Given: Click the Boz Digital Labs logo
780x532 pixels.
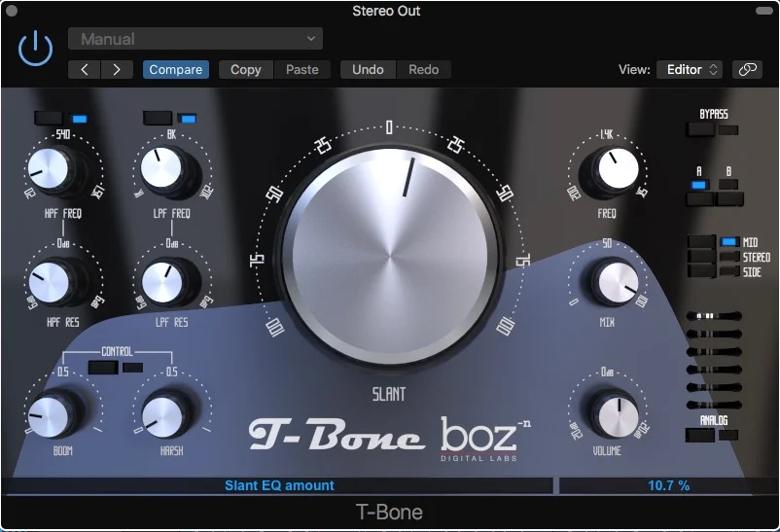Looking at the screenshot, I should 485,440.
